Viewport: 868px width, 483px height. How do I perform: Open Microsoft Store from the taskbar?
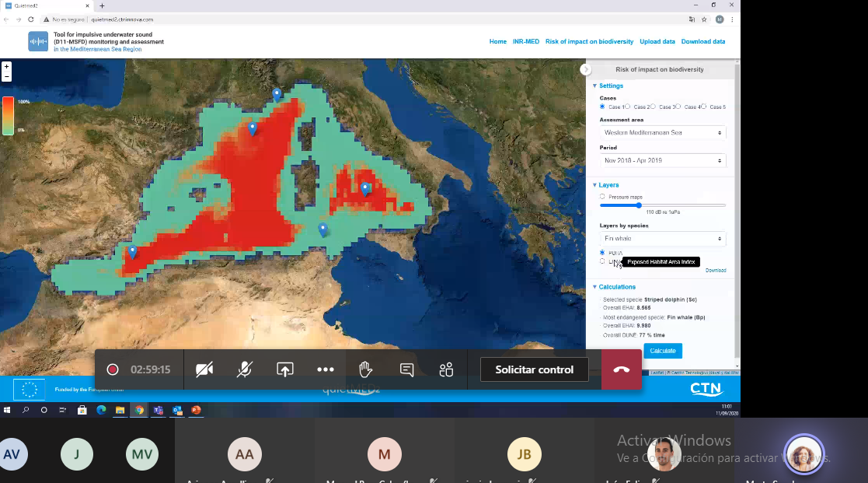click(82, 411)
